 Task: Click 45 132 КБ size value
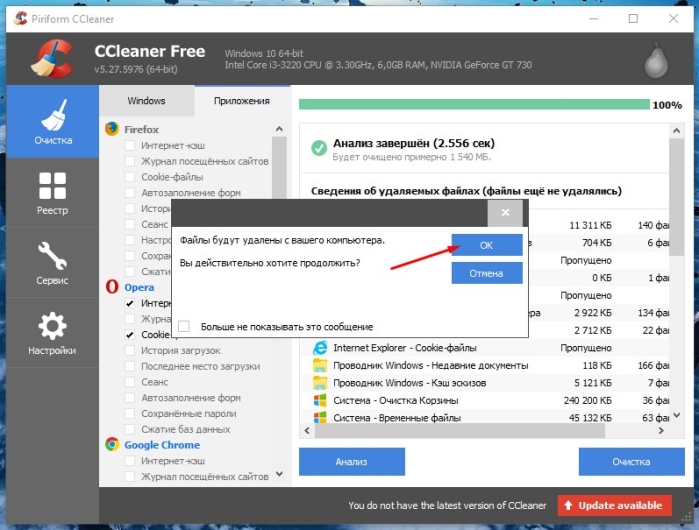pyautogui.click(x=590, y=418)
